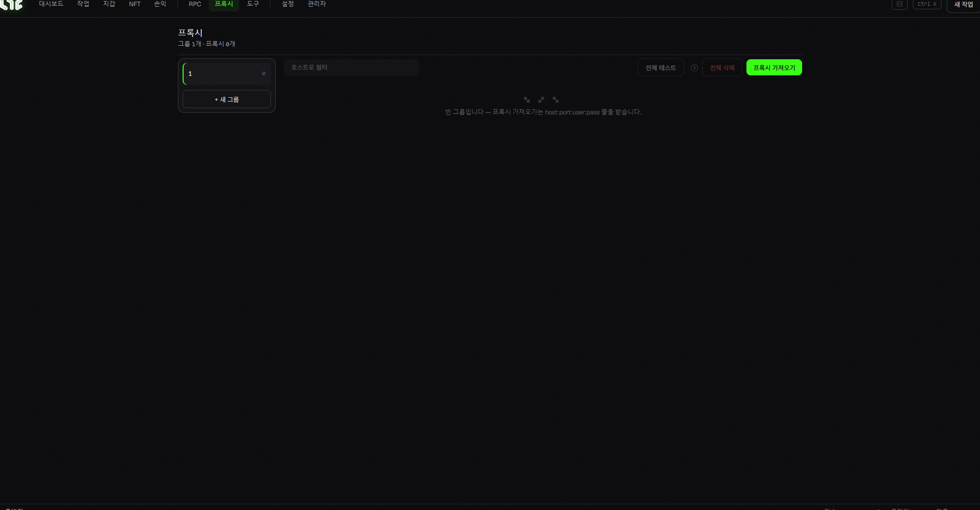Click the red 전체 삭제 button
The image size is (980, 510).
click(x=722, y=68)
